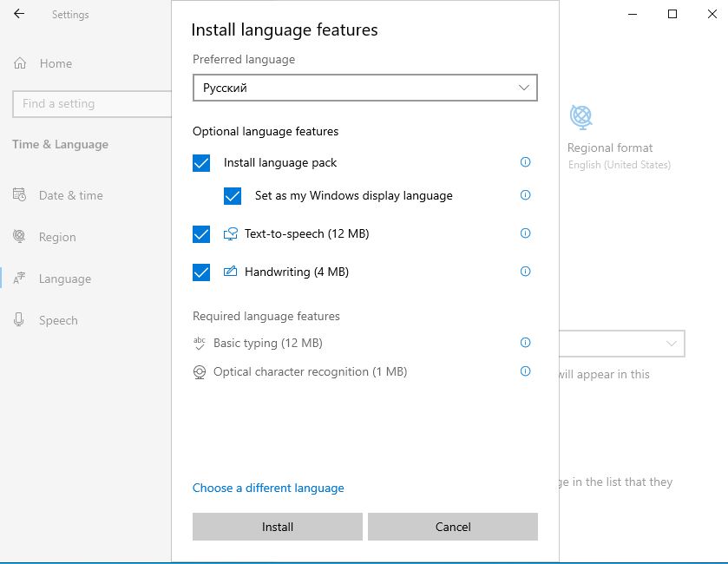
Task: Click the Speech microphone icon
Action: pyautogui.click(x=18, y=320)
